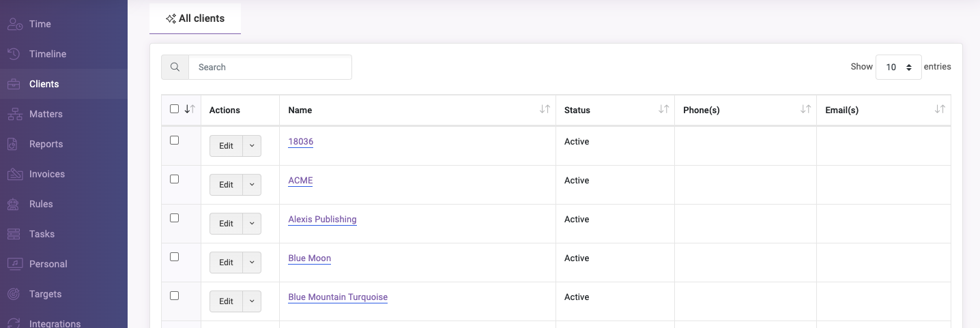Open Timeline via its clock icon
Screen dimensions: 980x328
tap(15, 54)
